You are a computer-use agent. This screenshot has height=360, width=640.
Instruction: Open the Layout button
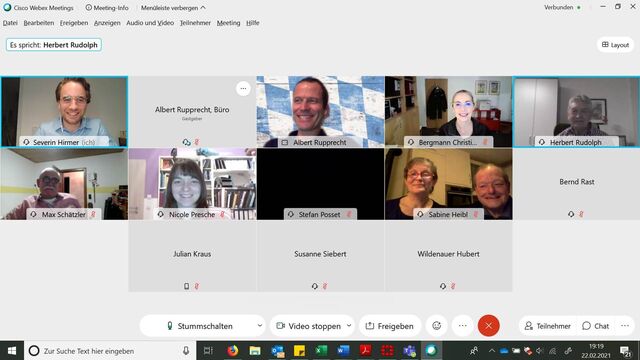click(615, 44)
